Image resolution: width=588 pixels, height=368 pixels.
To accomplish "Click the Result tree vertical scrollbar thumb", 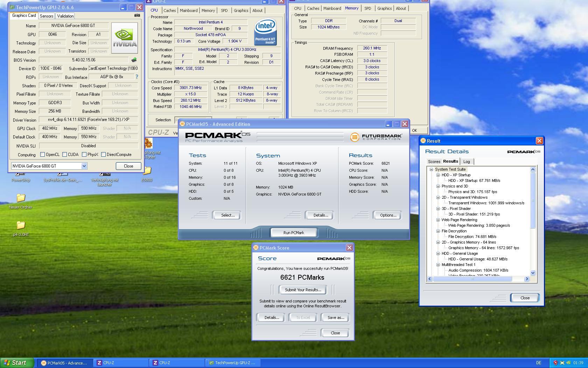I will (x=533, y=200).
